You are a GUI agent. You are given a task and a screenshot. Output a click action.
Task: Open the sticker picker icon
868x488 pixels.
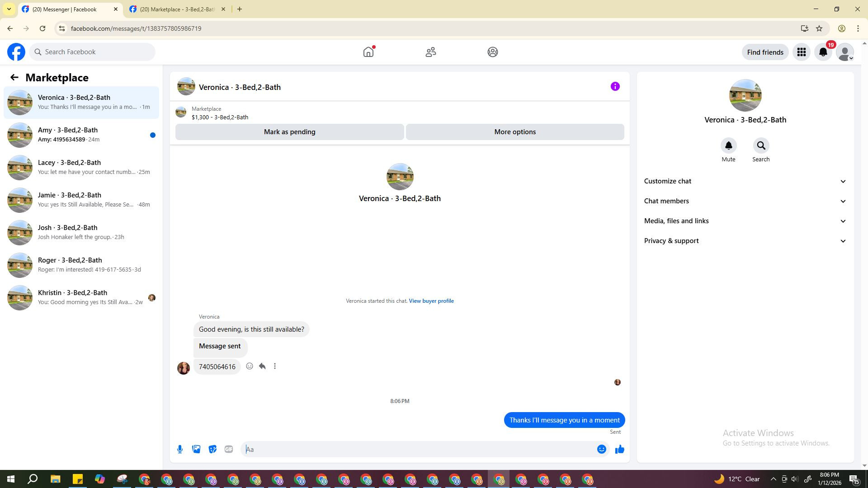coord(212,449)
